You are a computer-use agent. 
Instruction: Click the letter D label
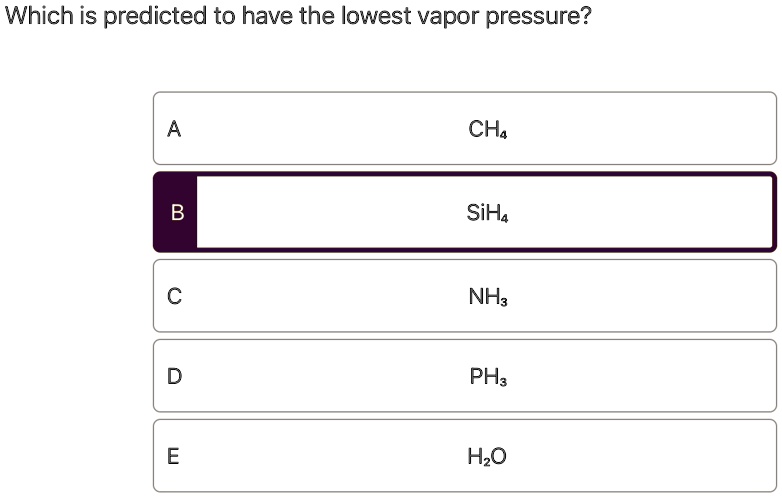tap(175, 376)
